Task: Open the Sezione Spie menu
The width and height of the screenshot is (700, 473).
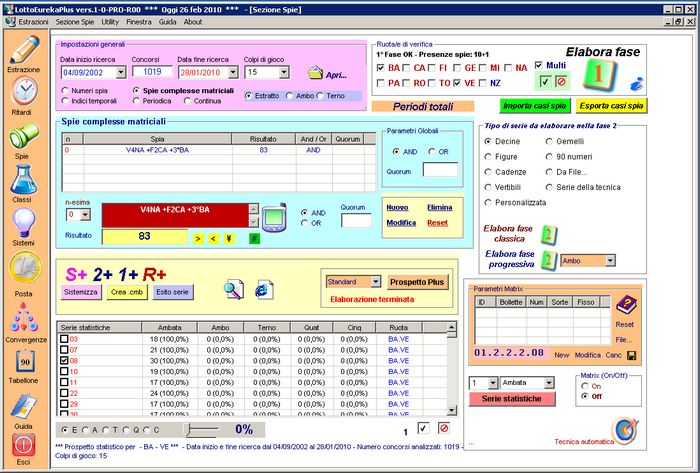Action: 75,22
